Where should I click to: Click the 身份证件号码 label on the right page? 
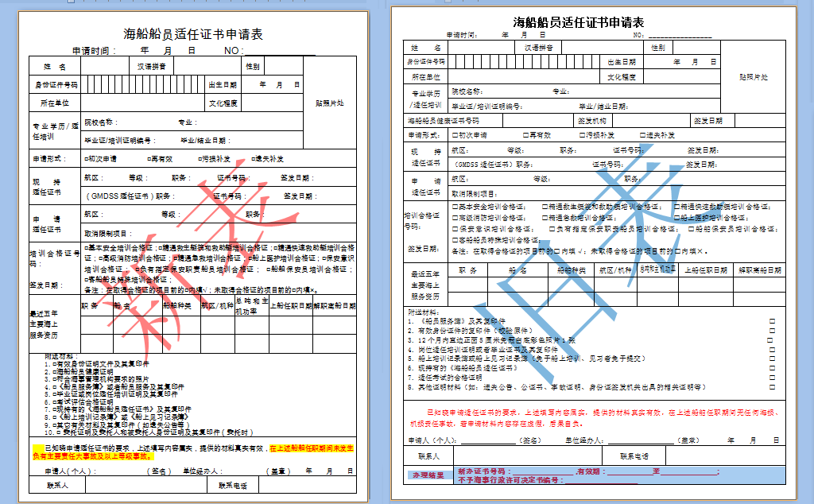pyautogui.click(x=426, y=62)
